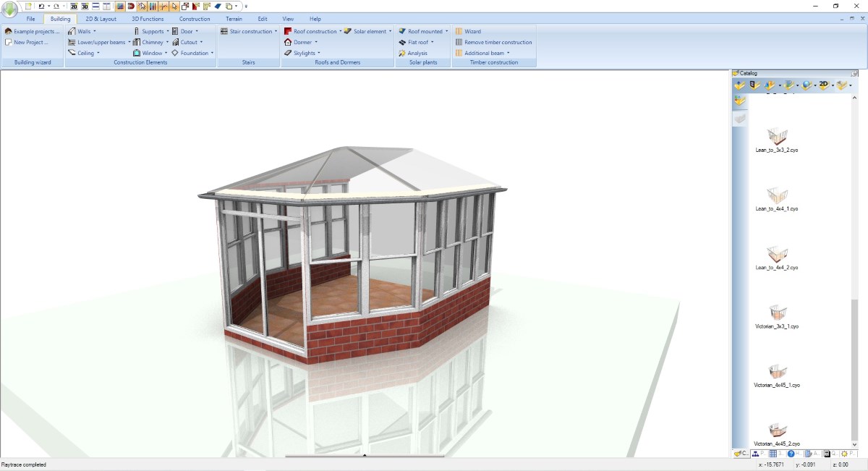Click Additional beam tool

tap(481, 53)
